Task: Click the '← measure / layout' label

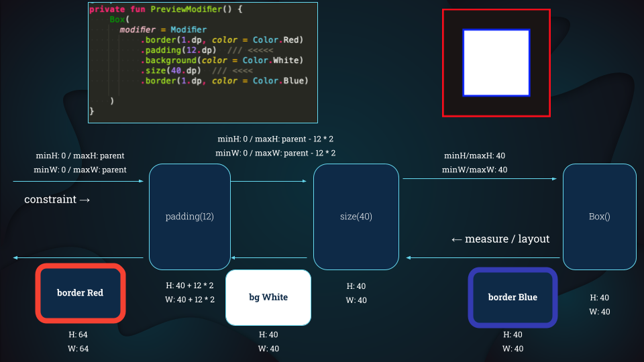Action: tap(500, 239)
